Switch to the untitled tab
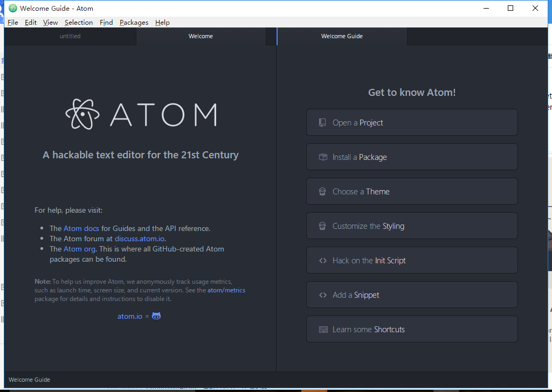This screenshot has width=552, height=392. 70,36
